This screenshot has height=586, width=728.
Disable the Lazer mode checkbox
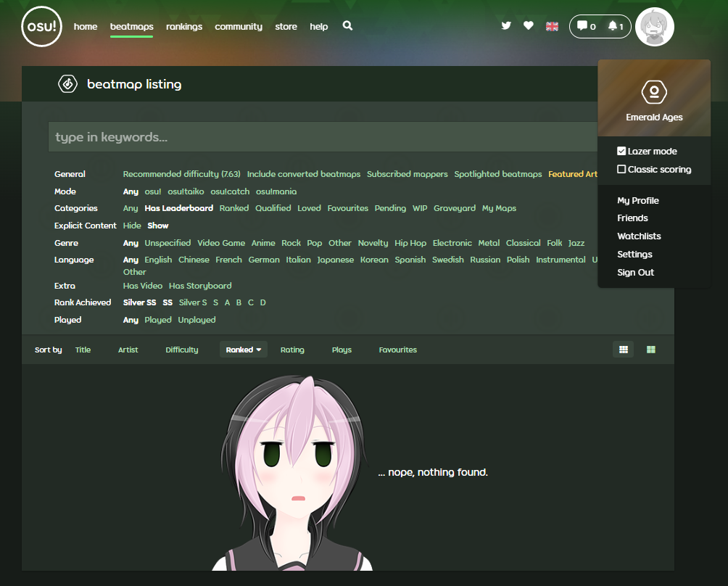[x=621, y=152]
